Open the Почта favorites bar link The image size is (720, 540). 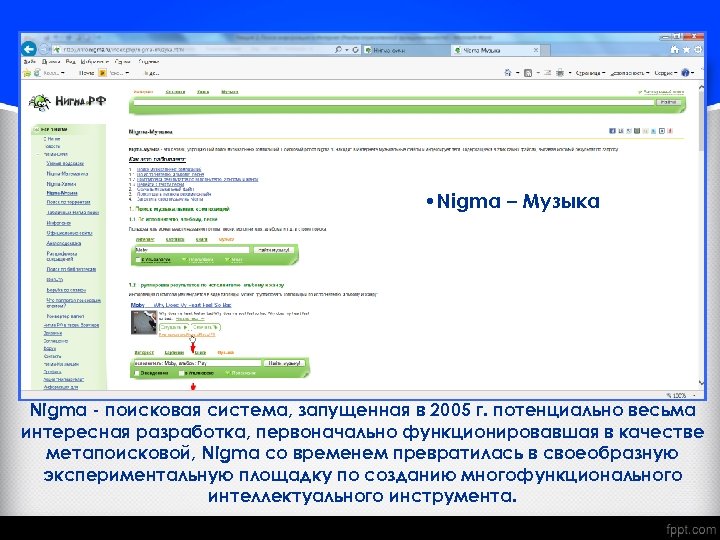point(86,73)
